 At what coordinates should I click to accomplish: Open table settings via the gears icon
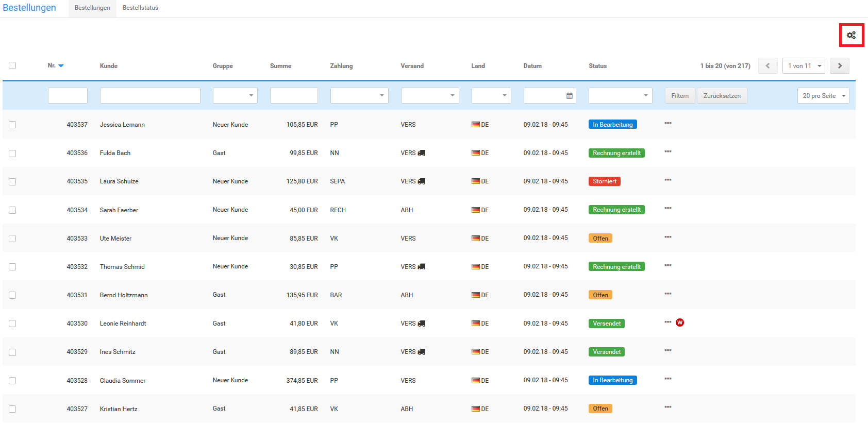[851, 35]
